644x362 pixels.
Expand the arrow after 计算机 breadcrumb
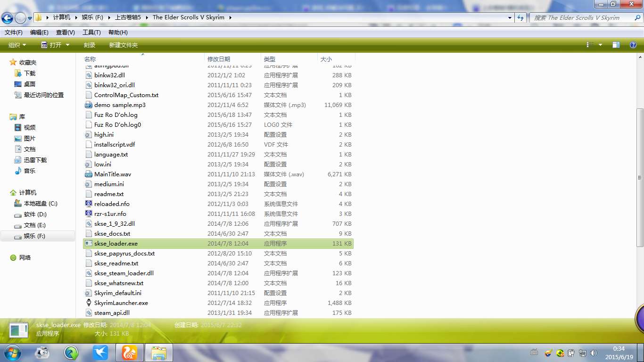[76, 17]
